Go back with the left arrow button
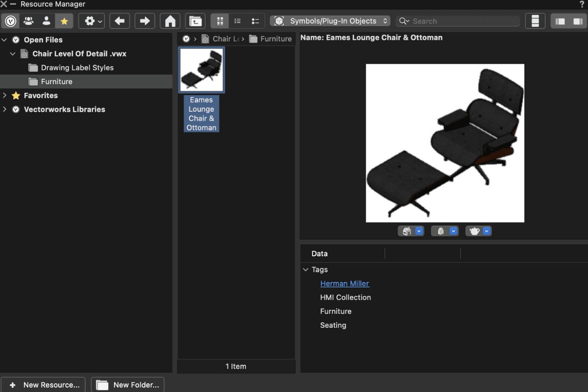Image resolution: width=588 pixels, height=392 pixels. (x=120, y=21)
